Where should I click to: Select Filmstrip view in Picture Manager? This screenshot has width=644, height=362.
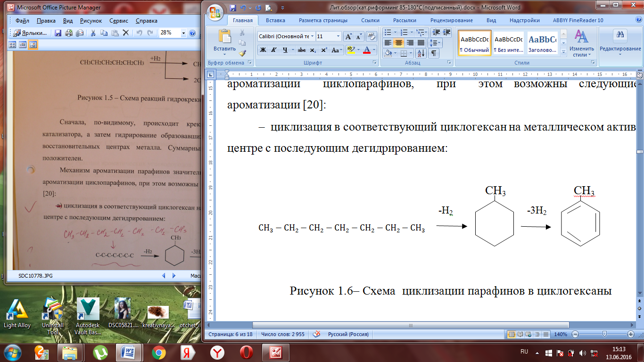click(23, 45)
